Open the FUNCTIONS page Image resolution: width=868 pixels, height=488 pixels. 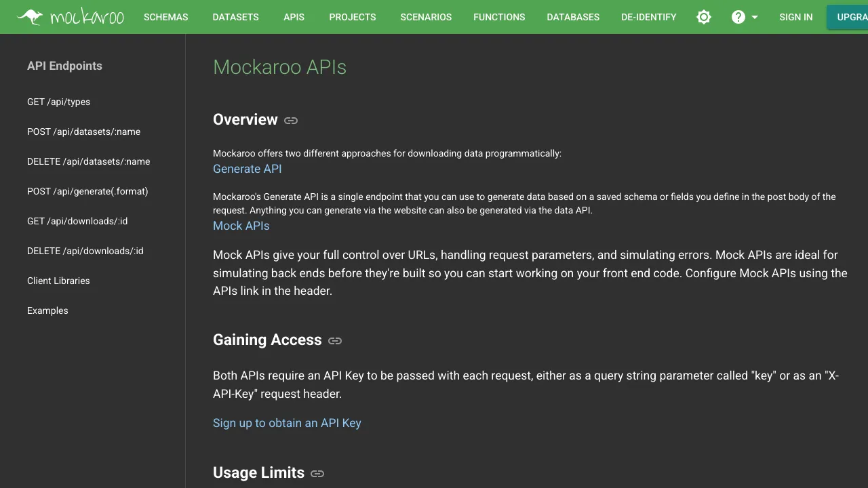[499, 17]
